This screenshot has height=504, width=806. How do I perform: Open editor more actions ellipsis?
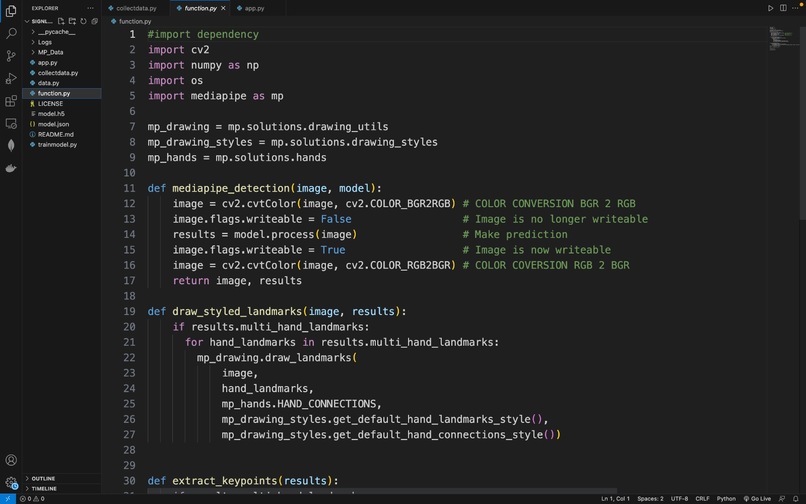(x=795, y=8)
